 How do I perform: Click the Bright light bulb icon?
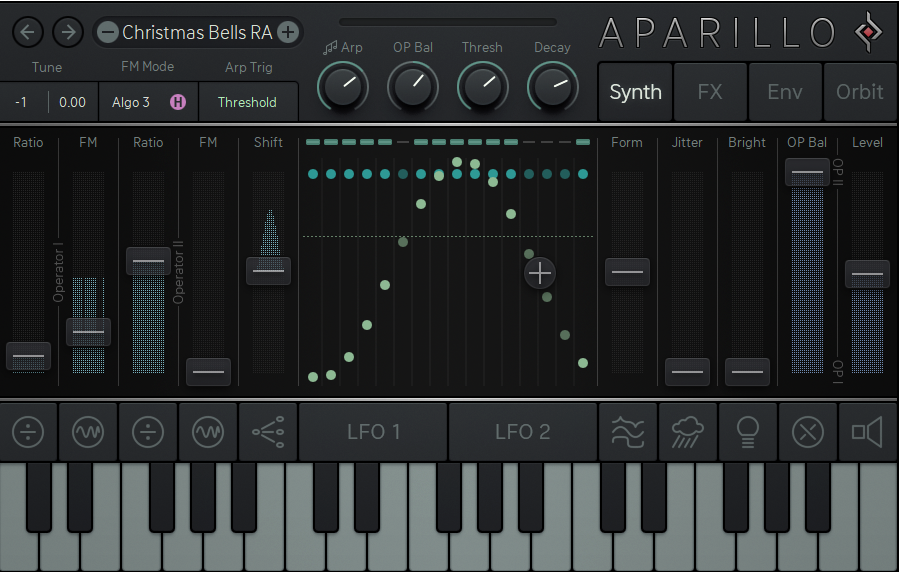coord(748,432)
